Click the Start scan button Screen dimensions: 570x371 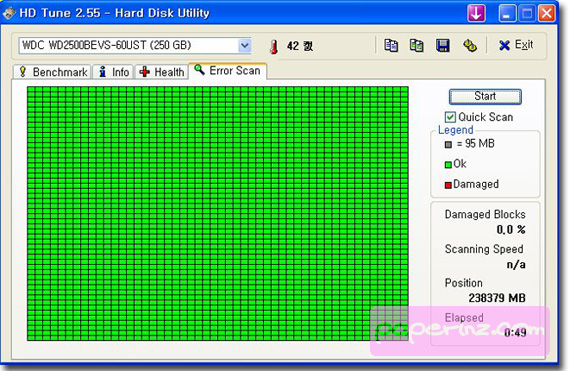pos(485,96)
